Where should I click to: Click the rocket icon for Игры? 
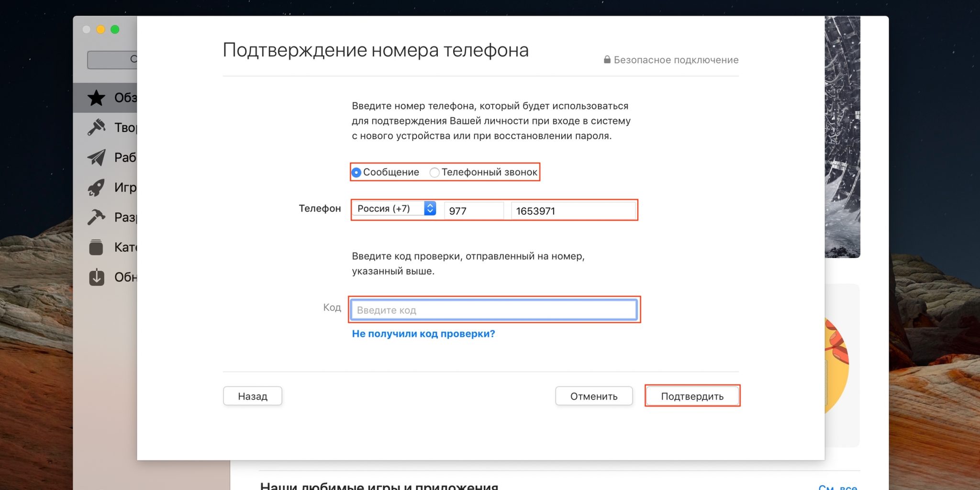[96, 188]
